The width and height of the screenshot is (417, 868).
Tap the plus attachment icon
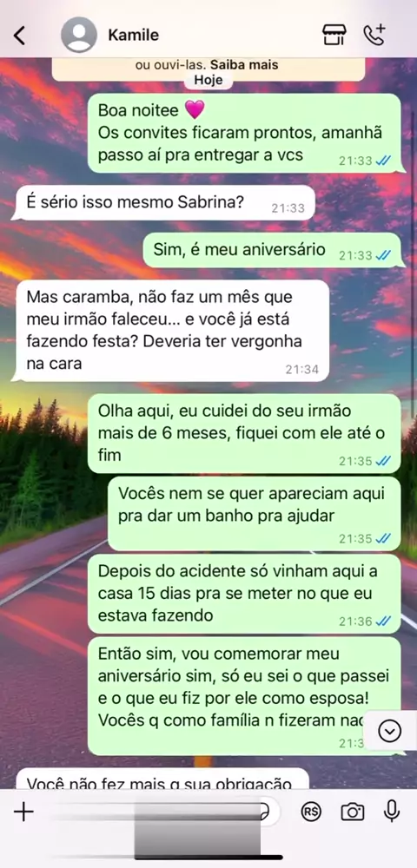coord(23,812)
